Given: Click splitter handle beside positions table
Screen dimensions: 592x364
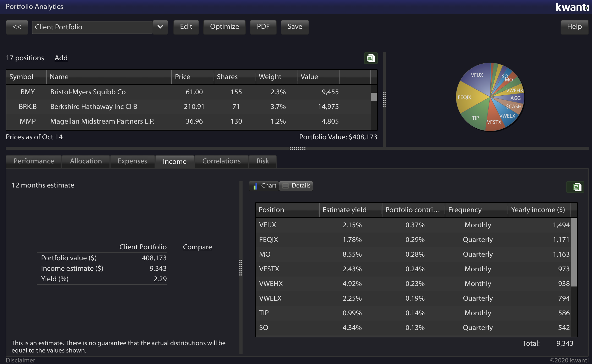Looking at the screenshot, I should point(384,100).
